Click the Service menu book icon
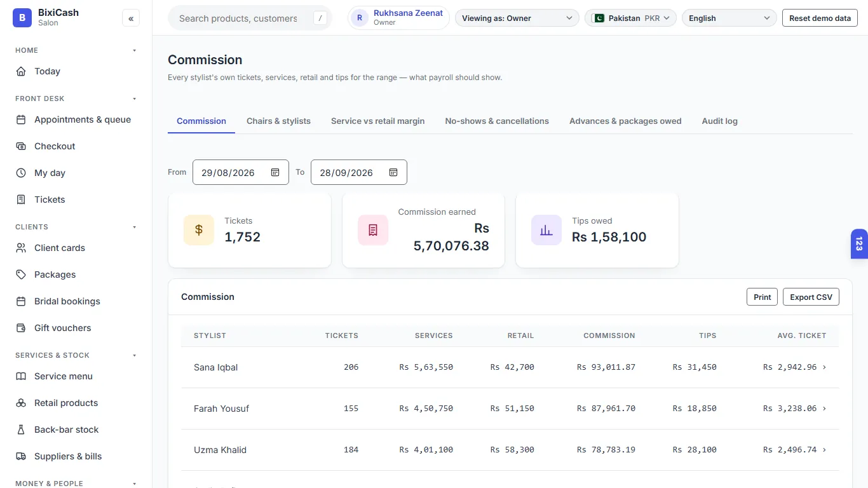 21,376
